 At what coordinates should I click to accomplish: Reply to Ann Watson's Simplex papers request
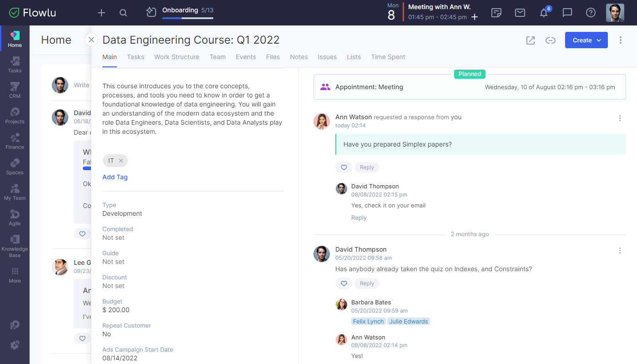click(367, 167)
